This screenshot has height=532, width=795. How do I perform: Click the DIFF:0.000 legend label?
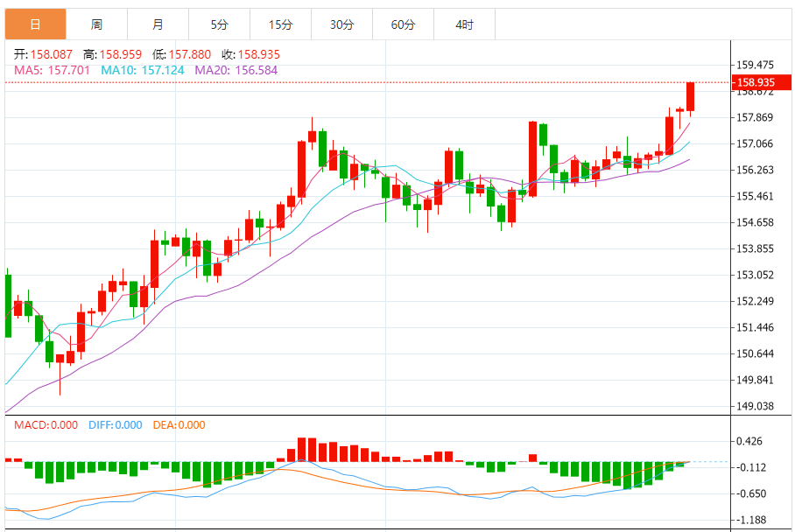tap(115, 425)
